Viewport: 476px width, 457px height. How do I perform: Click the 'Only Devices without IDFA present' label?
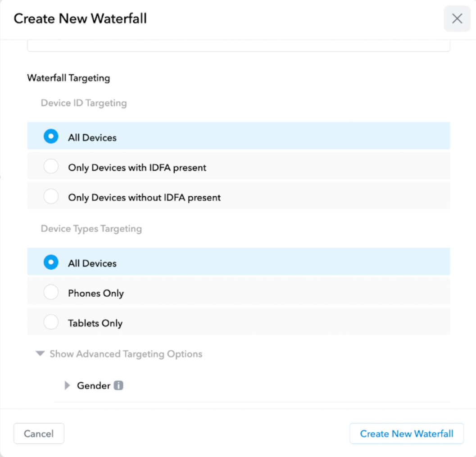click(x=144, y=197)
